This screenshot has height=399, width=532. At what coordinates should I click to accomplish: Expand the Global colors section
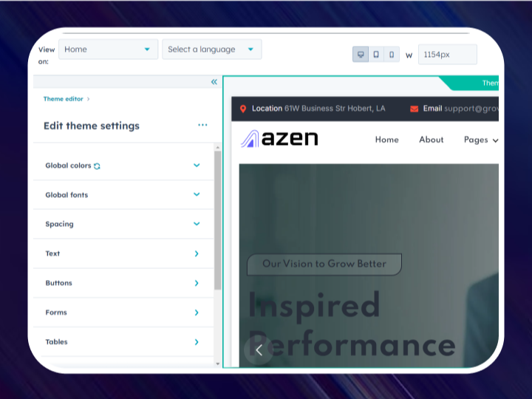point(123,166)
